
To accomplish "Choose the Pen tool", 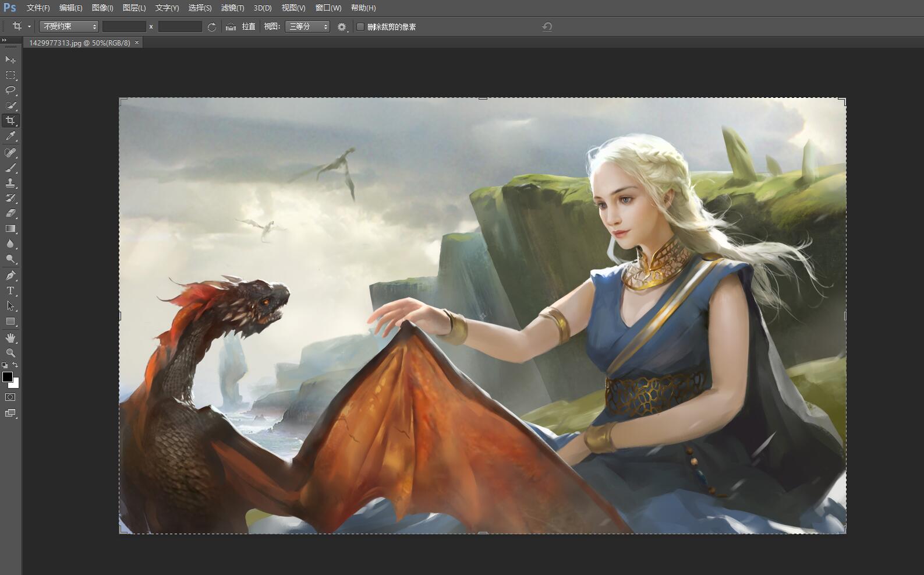I will click(10, 276).
